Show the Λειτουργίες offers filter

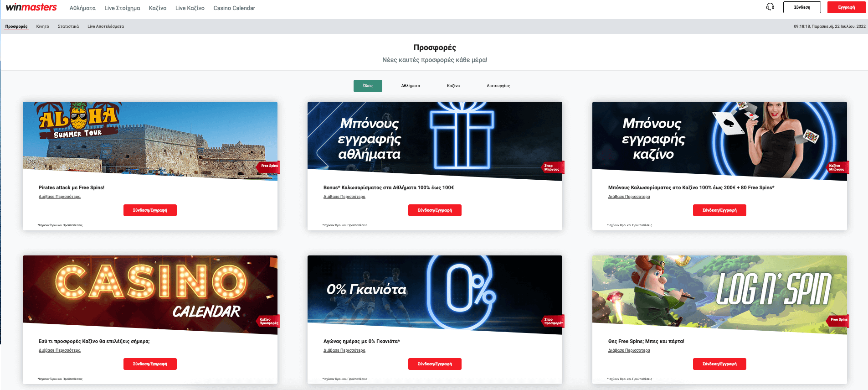click(x=498, y=86)
